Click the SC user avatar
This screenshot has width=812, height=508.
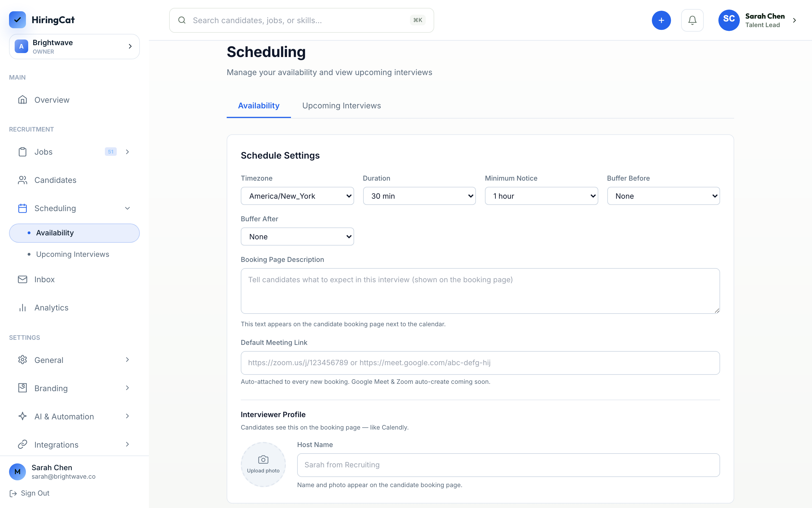[x=729, y=20]
